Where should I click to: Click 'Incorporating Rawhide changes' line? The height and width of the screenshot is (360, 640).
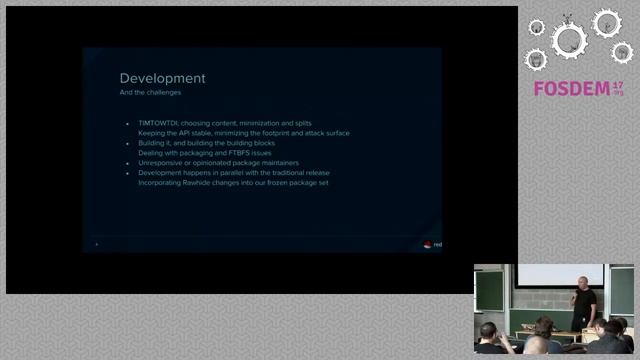(x=233, y=183)
